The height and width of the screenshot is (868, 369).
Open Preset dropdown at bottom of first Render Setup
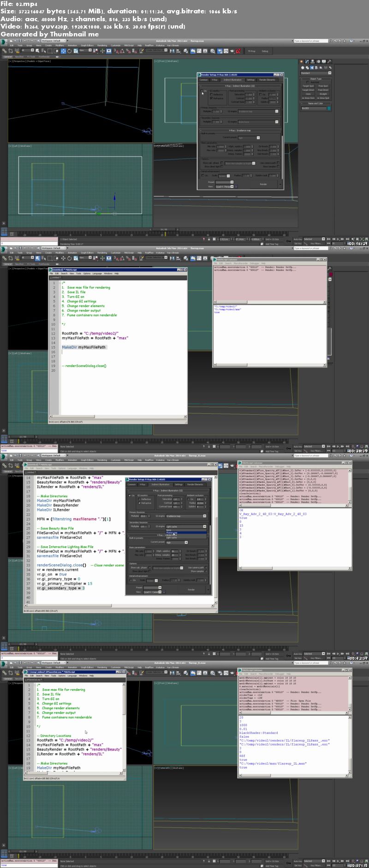point(225,182)
